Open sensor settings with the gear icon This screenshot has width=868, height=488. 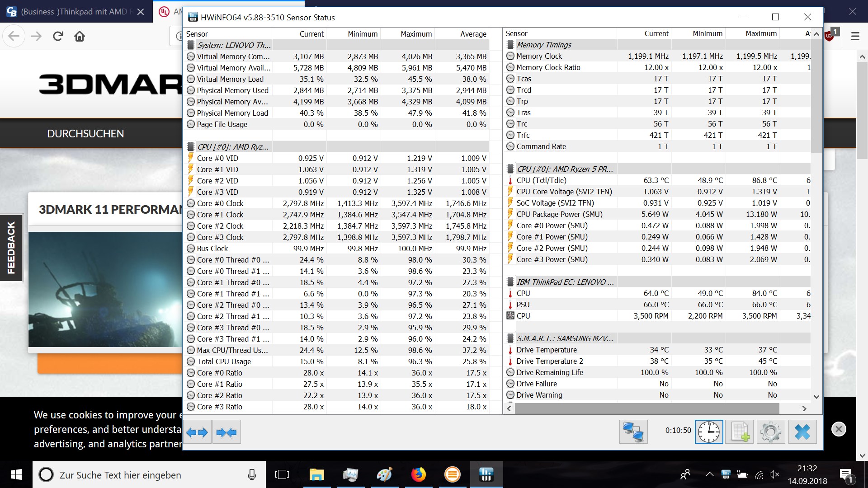[771, 432]
